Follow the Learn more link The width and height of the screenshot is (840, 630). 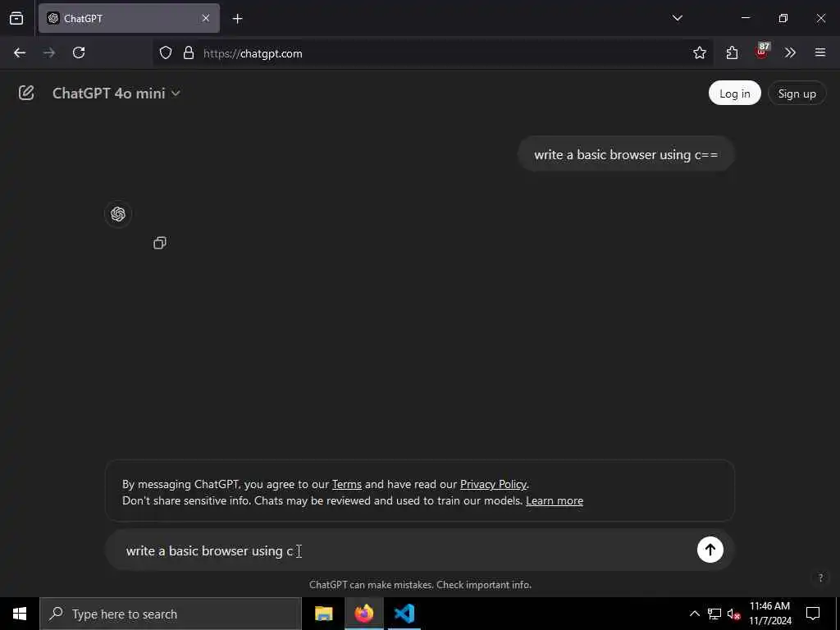[x=555, y=501]
